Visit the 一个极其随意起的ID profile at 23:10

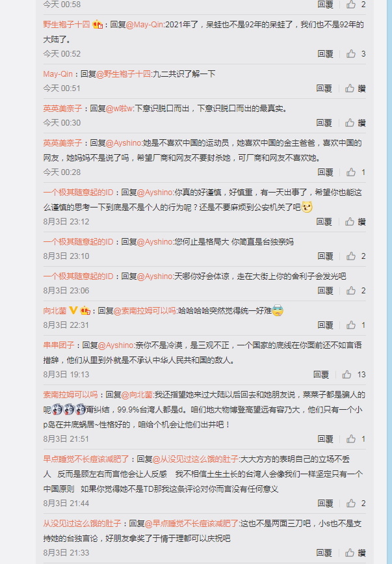78,242
